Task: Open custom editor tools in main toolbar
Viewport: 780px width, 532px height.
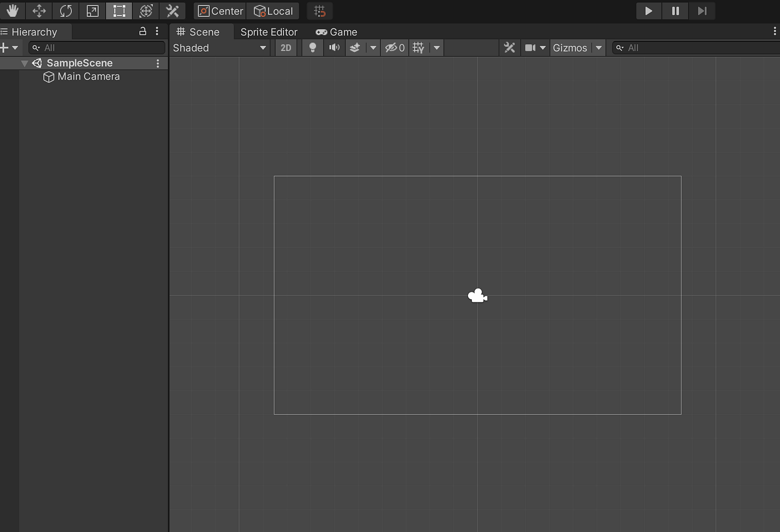Action: [173, 11]
